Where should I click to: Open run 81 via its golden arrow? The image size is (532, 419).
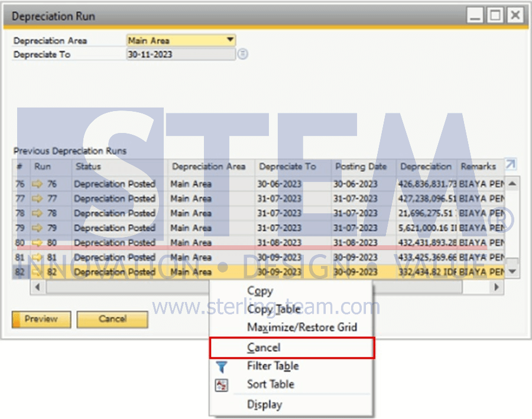(x=38, y=258)
